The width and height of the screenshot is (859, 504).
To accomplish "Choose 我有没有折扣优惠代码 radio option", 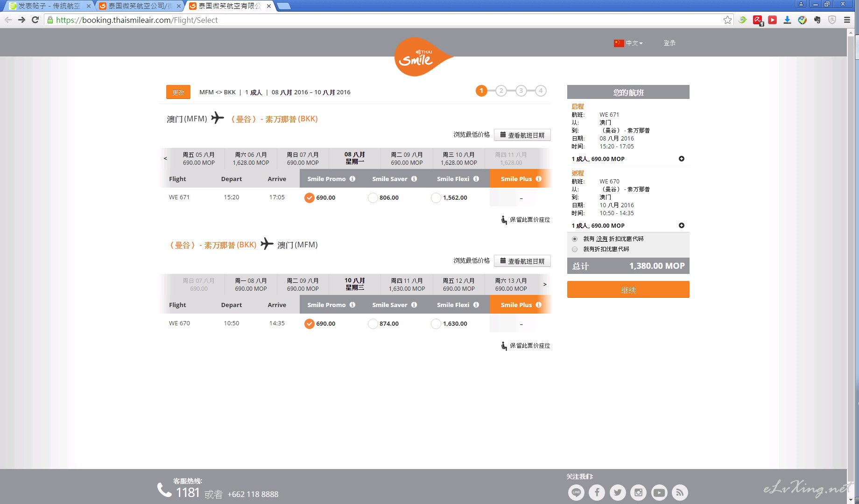I will (x=575, y=239).
